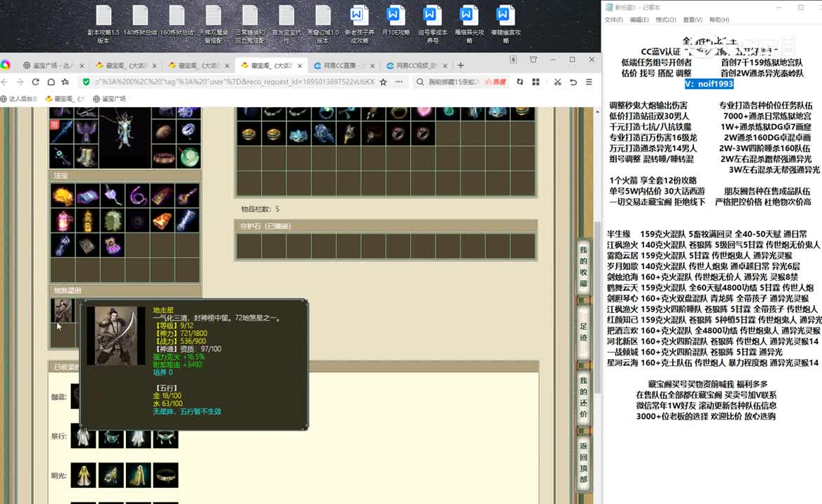Bookmark this page with address bar star
Image resolution: width=822 pixels, height=504 pixels.
pyautogui.click(x=383, y=82)
